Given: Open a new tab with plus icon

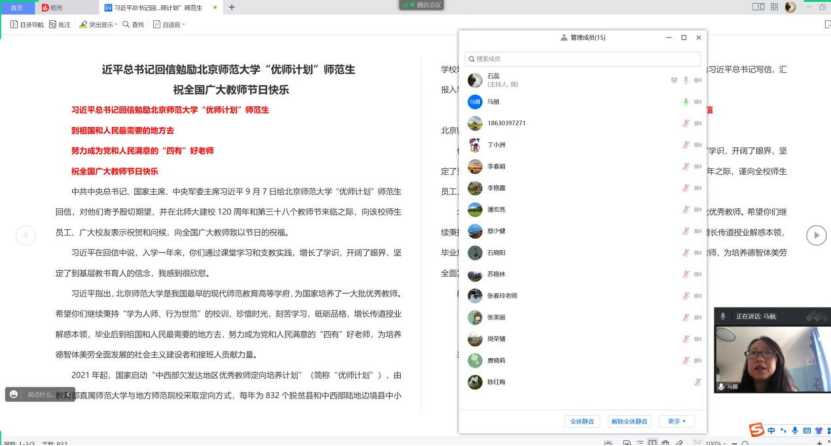Looking at the screenshot, I should tap(232, 7).
